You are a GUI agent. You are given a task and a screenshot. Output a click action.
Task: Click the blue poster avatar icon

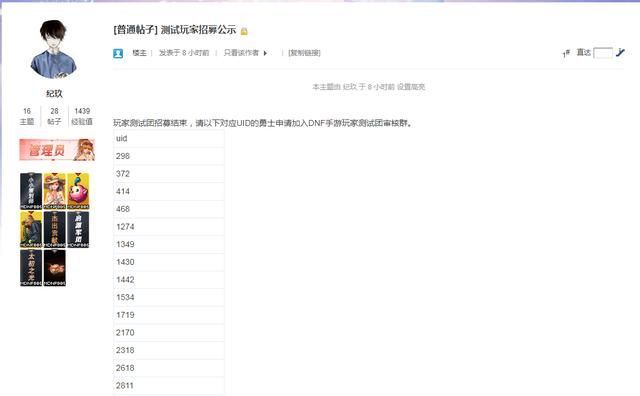tap(118, 53)
